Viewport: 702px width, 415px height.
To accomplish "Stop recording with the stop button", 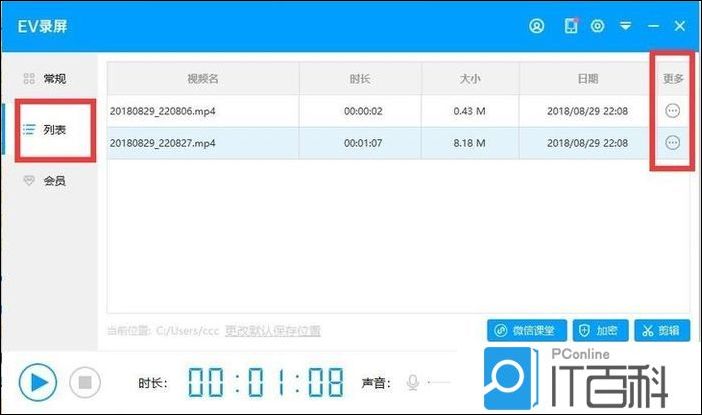I will click(85, 382).
